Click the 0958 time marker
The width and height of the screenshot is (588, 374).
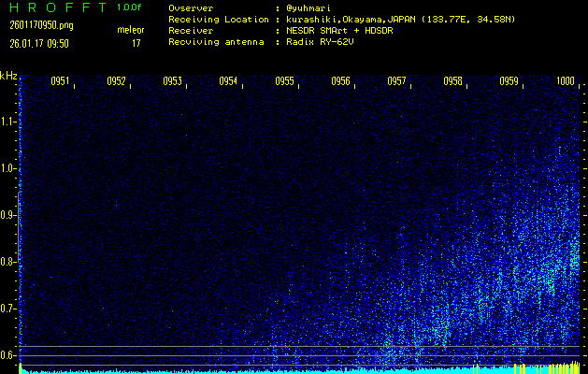click(x=452, y=81)
